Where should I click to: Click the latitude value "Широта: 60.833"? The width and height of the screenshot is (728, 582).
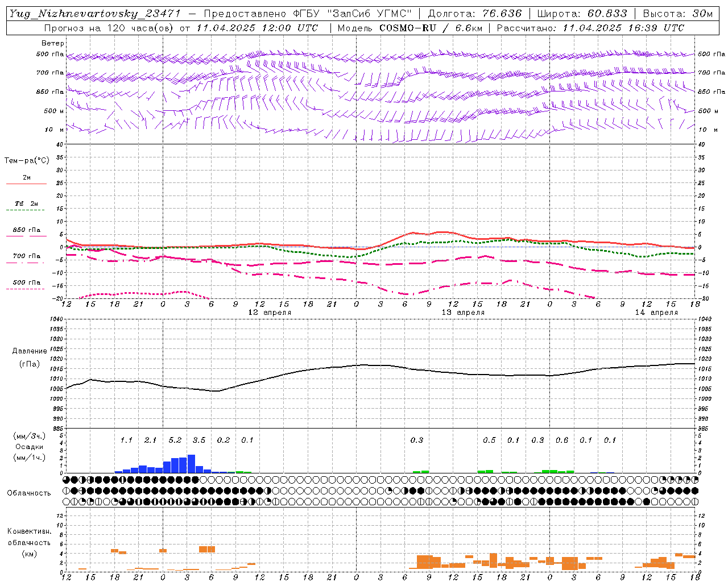[582, 14]
